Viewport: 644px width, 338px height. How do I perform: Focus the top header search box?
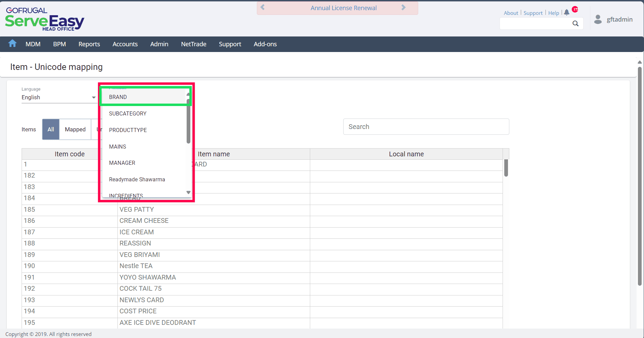tap(536, 23)
